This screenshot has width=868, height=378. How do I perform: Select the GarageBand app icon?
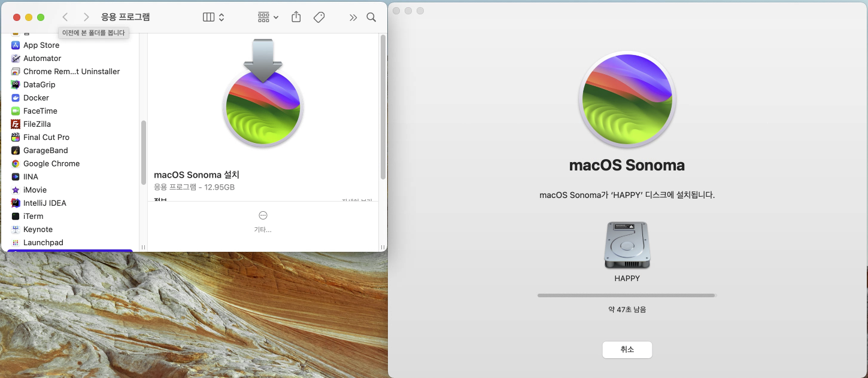16,150
